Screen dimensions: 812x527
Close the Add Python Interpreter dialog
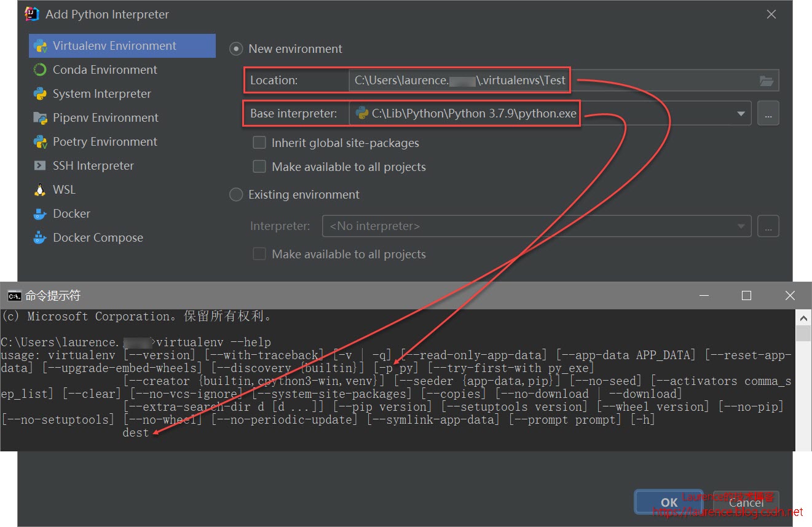[x=771, y=14]
